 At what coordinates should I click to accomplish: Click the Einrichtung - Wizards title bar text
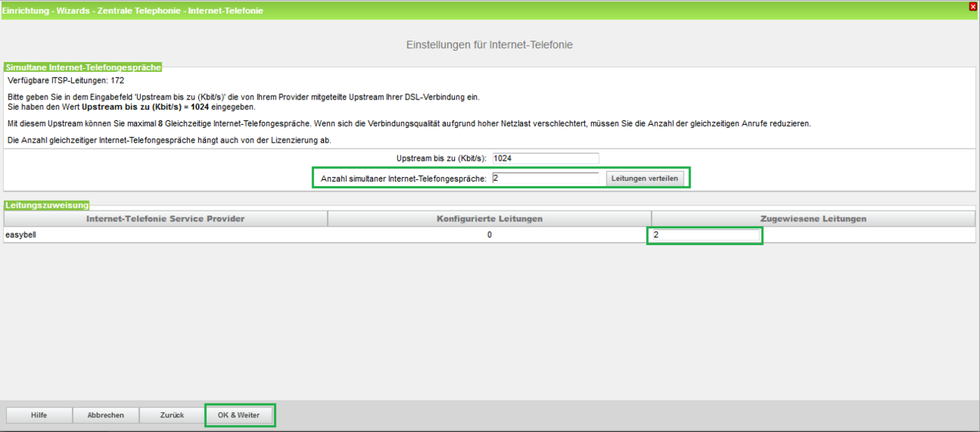[132, 10]
